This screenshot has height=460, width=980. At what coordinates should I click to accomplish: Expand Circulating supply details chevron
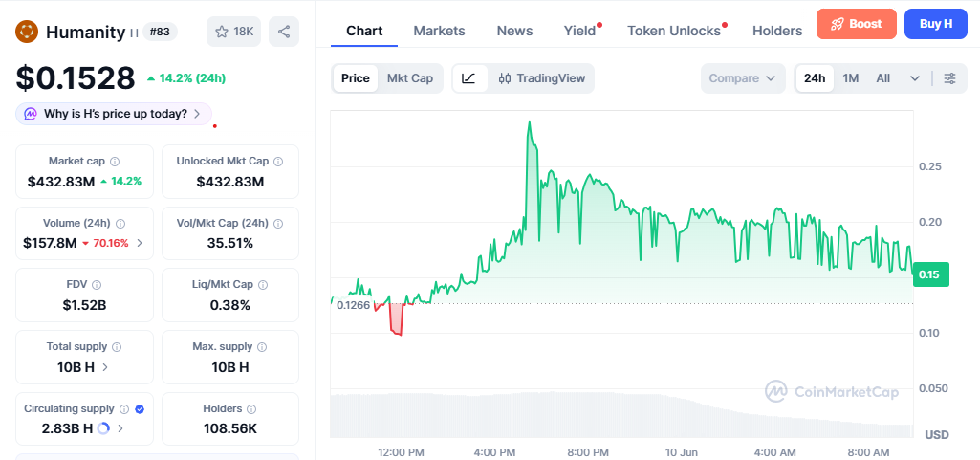tap(120, 428)
